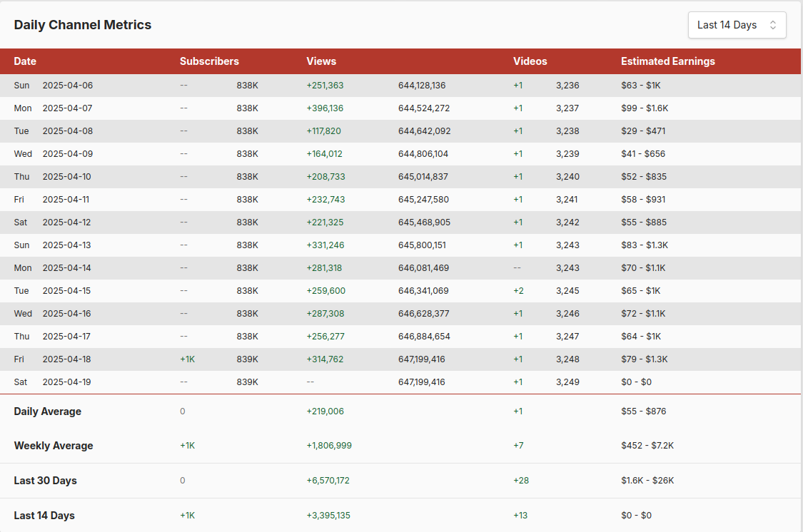
Task: Click the "+28" videos total
Action: (x=521, y=481)
